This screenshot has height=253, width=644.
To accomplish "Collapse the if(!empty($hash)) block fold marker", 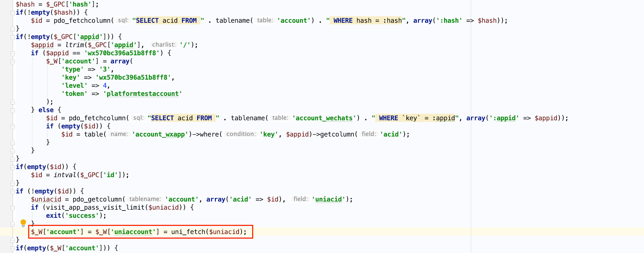I will [x=12, y=13].
